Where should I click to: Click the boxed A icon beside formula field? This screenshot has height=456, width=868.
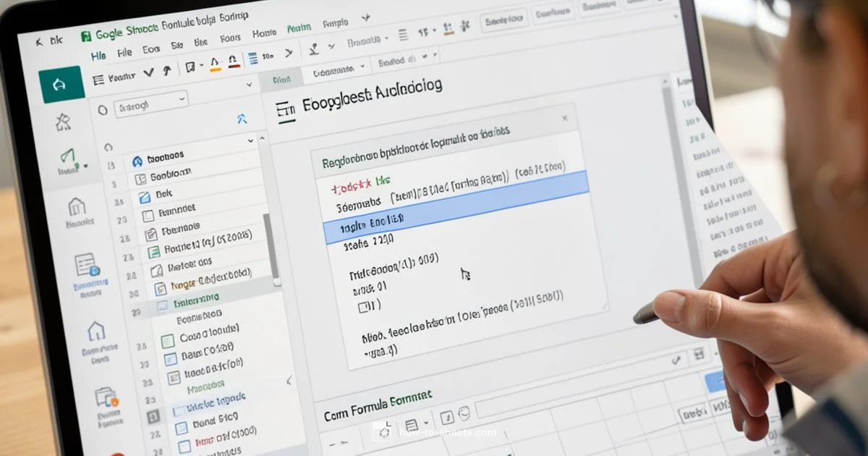446,416
